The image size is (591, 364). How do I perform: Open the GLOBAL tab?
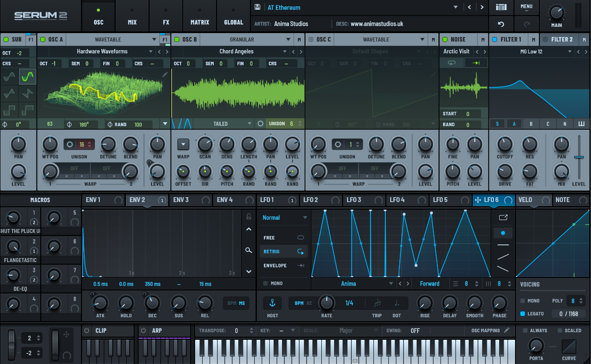[233, 16]
